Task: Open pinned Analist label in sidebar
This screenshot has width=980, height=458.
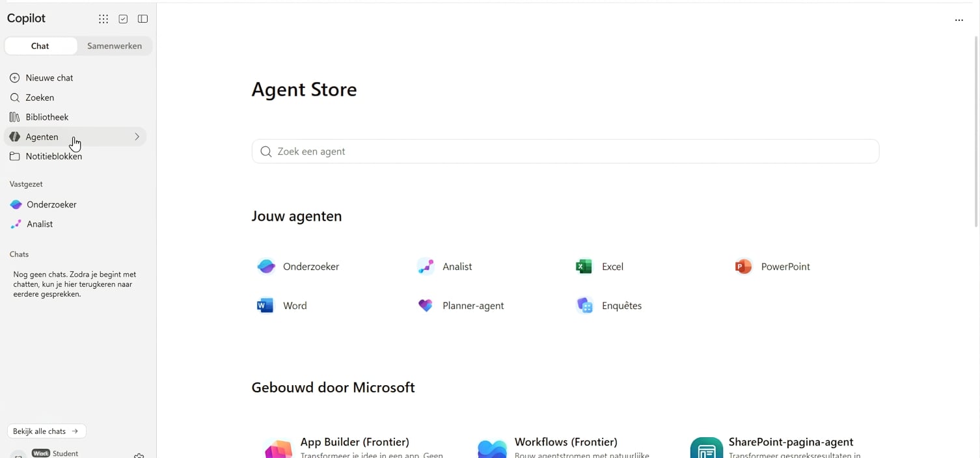Action: point(40,224)
